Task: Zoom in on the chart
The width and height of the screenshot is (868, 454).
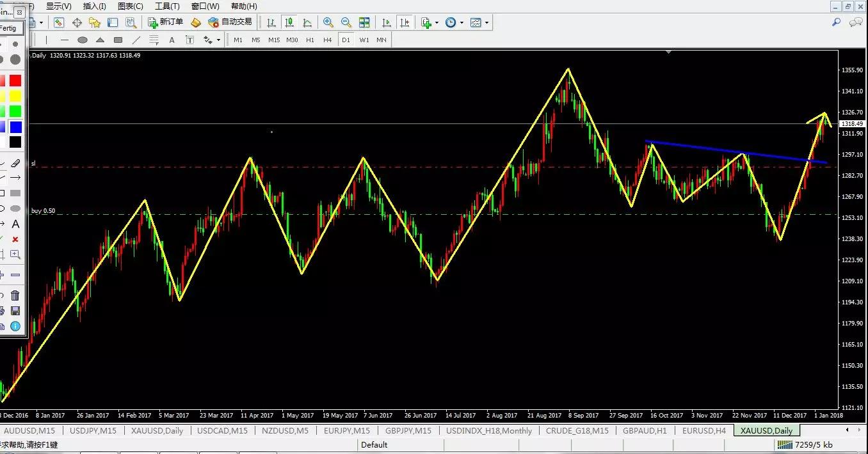Action: click(328, 22)
